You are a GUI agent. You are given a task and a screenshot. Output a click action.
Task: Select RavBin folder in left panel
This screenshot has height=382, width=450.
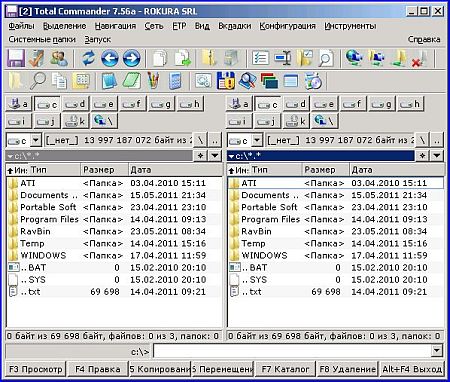coord(113,231)
